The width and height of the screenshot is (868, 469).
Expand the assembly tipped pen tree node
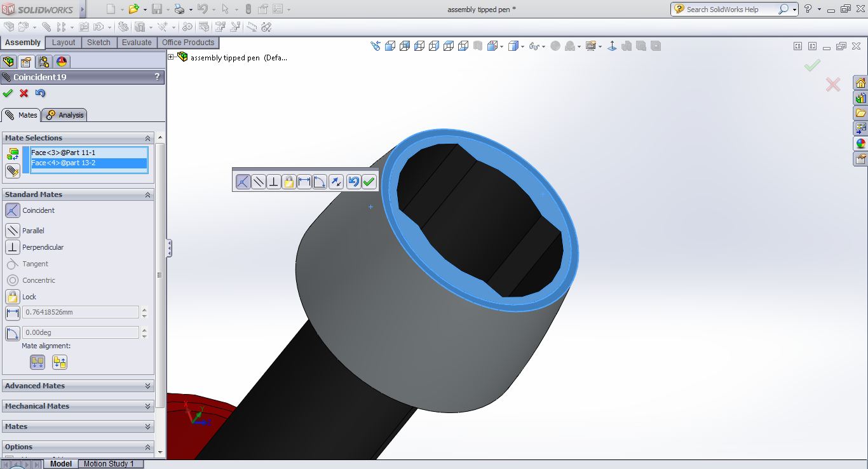171,57
